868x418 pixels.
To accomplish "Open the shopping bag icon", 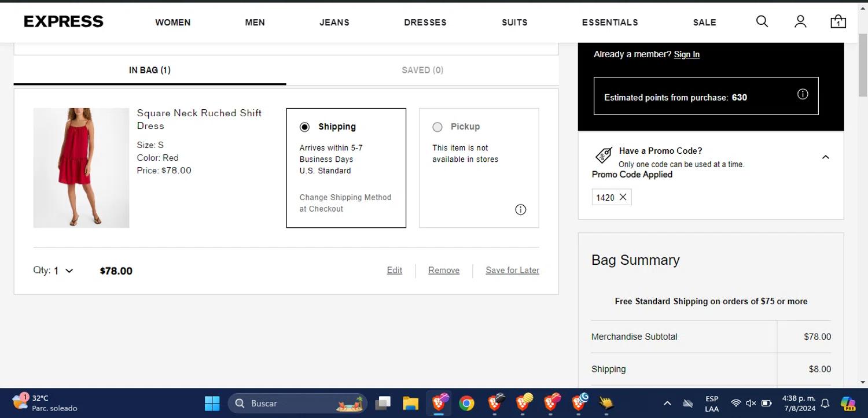I will tap(838, 22).
